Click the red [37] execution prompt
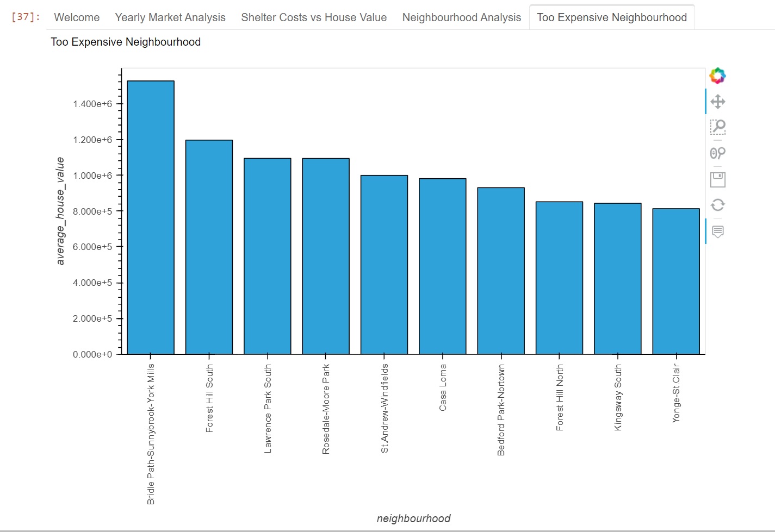Screen dimensions: 775x532 [23, 16]
